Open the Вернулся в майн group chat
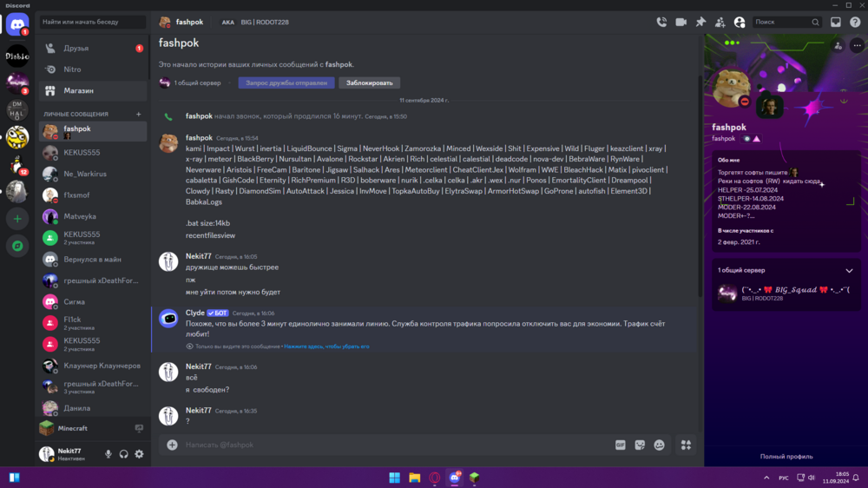 93,260
